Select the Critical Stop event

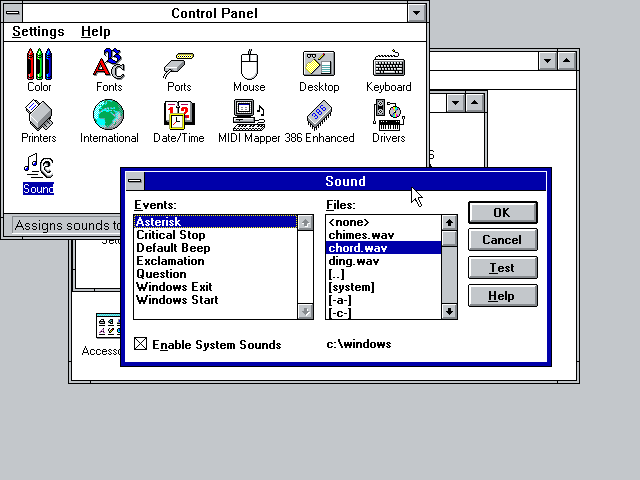point(216,235)
